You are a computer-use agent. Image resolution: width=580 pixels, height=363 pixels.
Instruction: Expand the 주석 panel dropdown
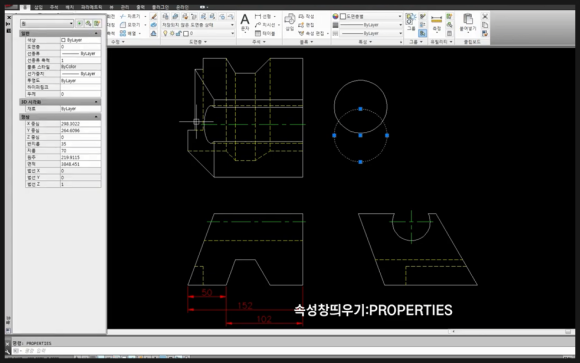click(x=259, y=42)
